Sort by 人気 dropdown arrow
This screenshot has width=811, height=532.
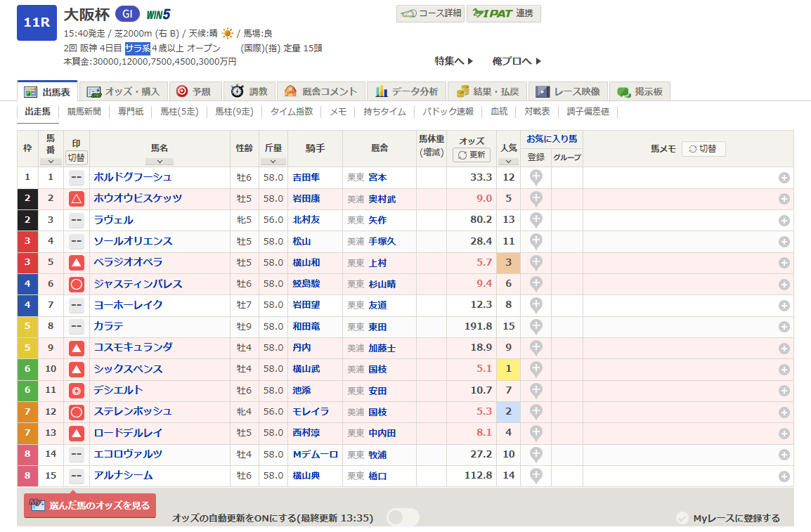[x=508, y=162]
